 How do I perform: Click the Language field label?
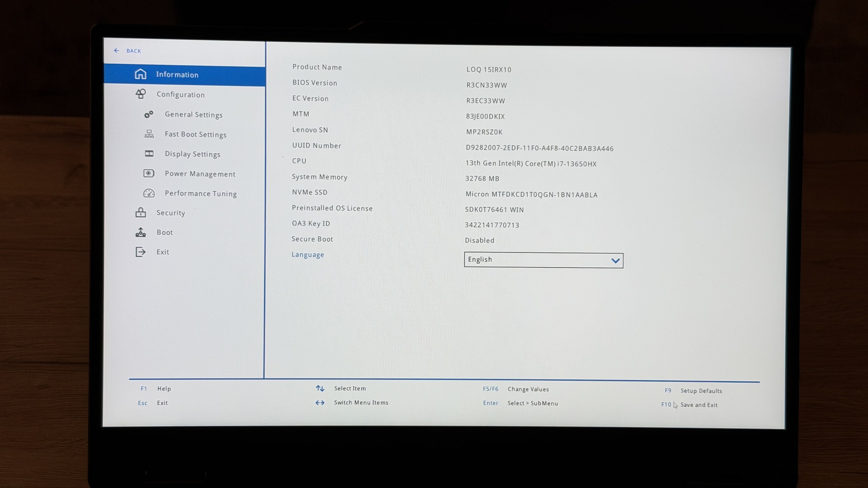tap(308, 255)
